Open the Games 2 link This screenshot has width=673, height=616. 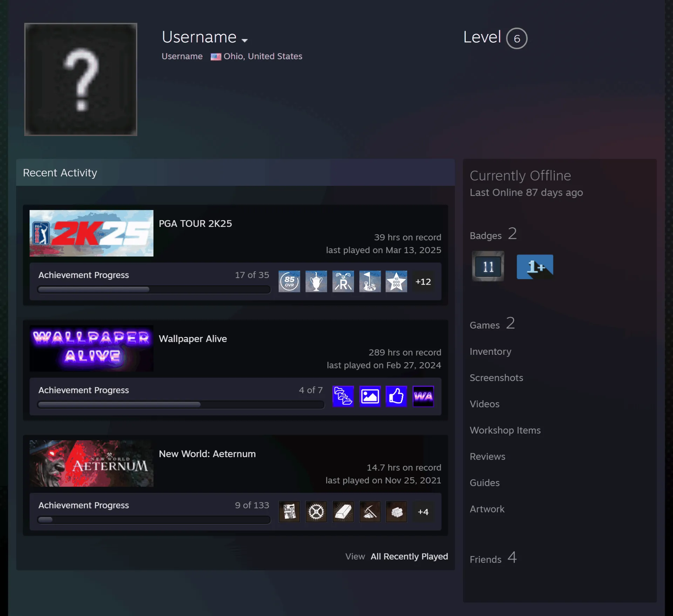click(492, 324)
